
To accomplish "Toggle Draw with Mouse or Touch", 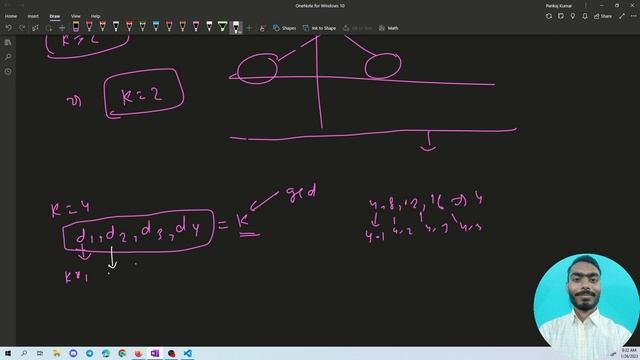I will coord(262,28).
